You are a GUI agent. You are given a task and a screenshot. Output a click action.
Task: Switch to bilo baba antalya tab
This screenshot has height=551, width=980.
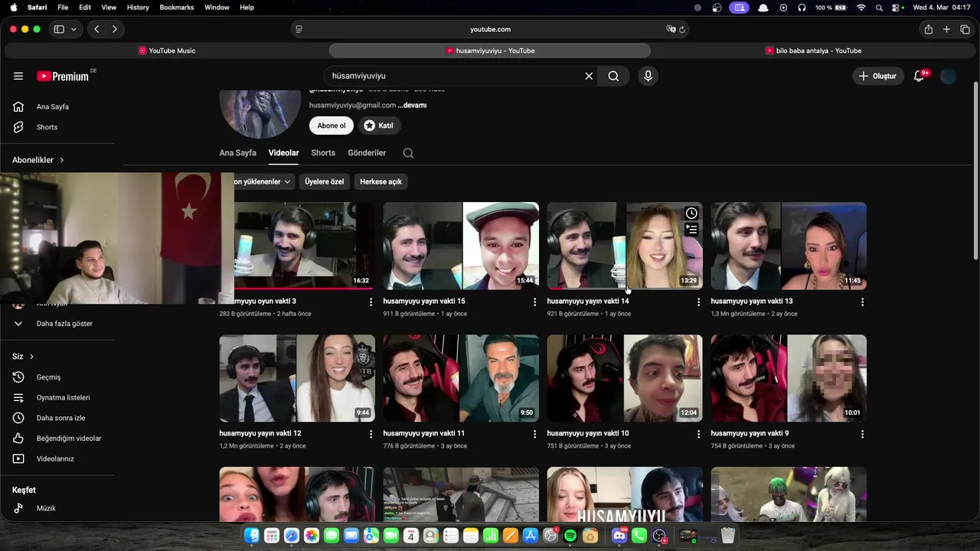point(813,51)
